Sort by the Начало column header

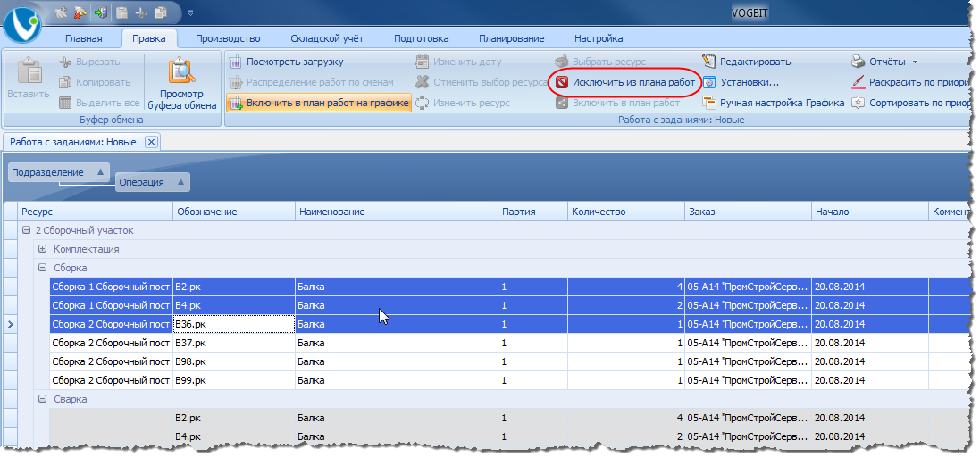[870, 212]
